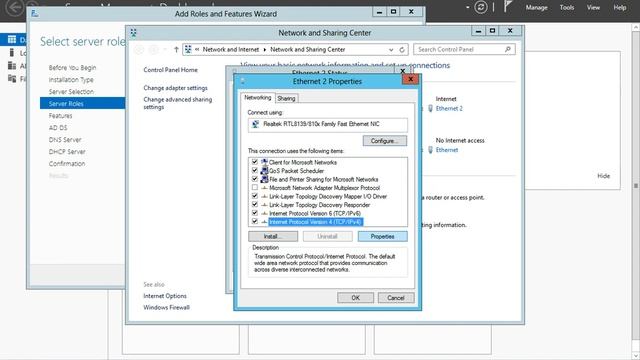Toggle Link-Layer Topology Discovery Responder checkbox
The width and height of the screenshot is (640, 360).
click(255, 205)
